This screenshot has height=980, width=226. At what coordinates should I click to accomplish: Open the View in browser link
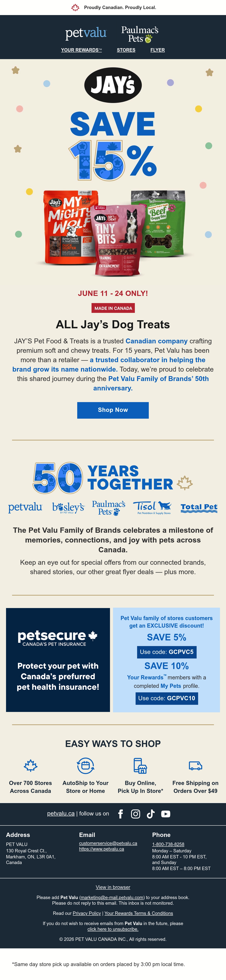click(x=113, y=887)
